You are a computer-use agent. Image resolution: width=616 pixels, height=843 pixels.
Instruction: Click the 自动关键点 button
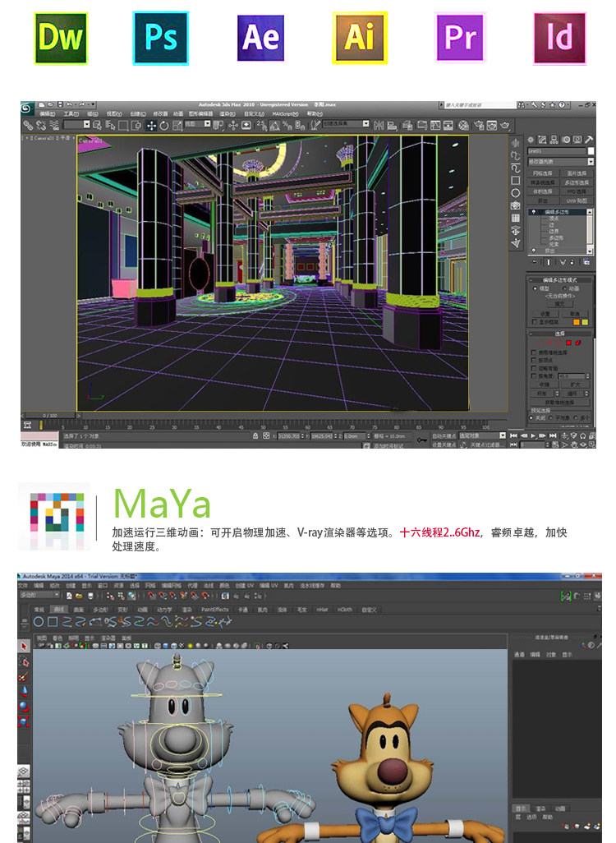444,435
